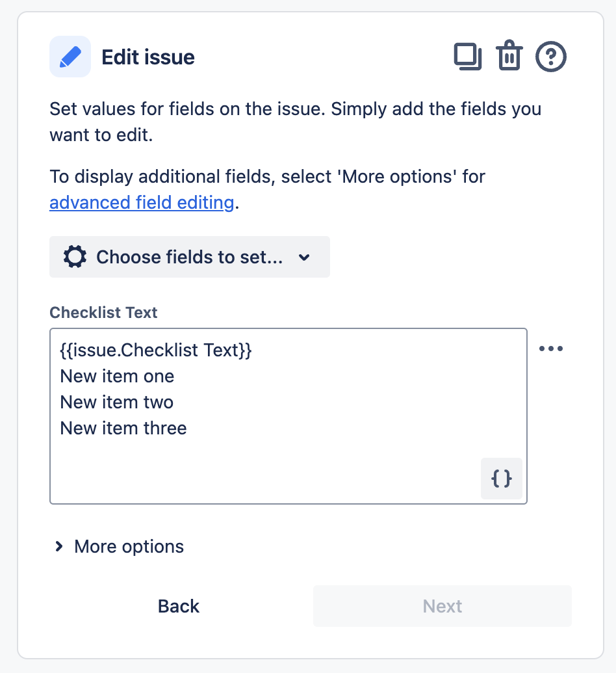Viewport: 616px width, 673px height.
Task: Delete this action with the trash icon
Action: (509, 57)
